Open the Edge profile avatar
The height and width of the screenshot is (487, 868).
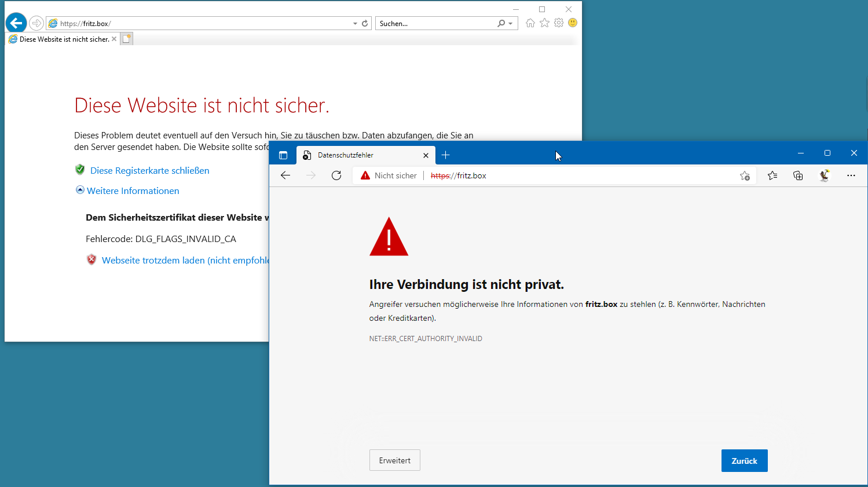point(824,175)
